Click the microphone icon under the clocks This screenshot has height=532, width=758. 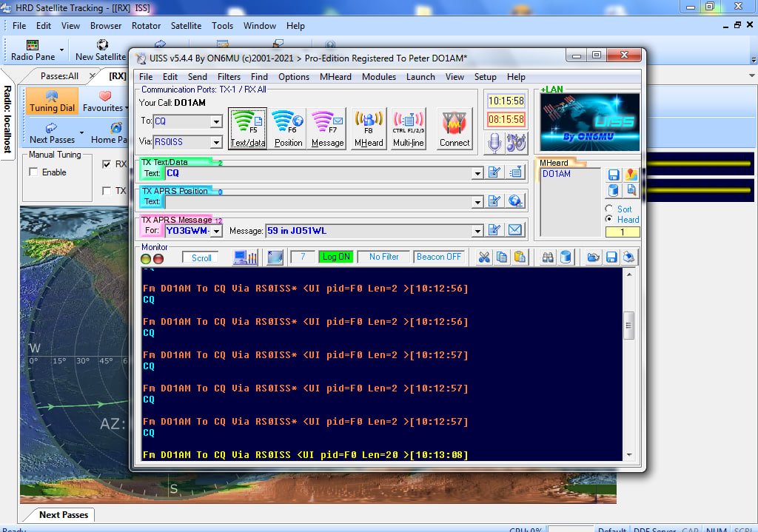coord(494,143)
